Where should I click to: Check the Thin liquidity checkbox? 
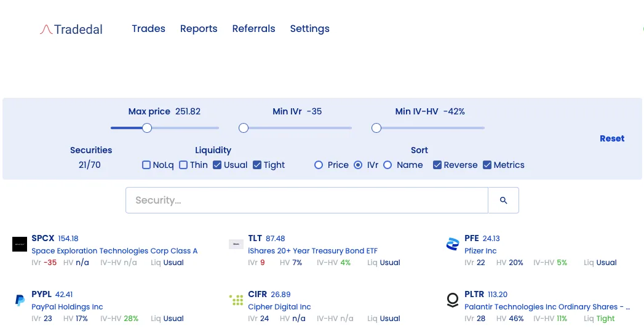click(183, 165)
